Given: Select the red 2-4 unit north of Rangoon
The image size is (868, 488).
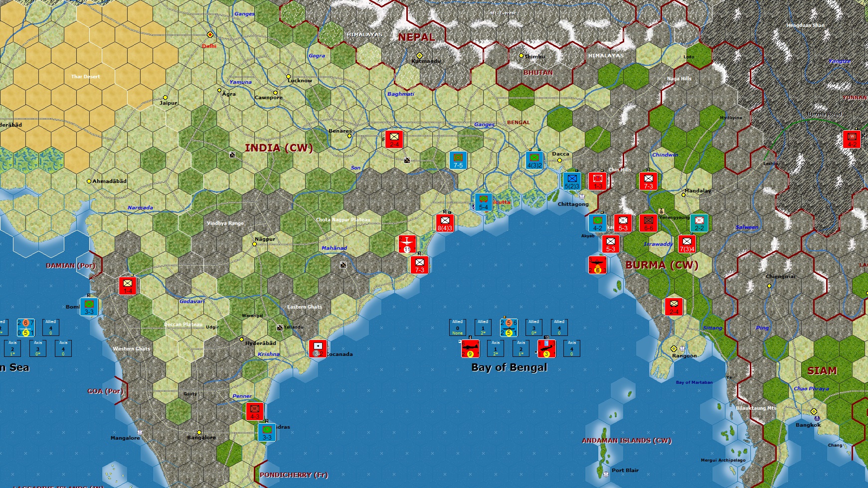Looking at the screenshot, I should click(674, 307).
